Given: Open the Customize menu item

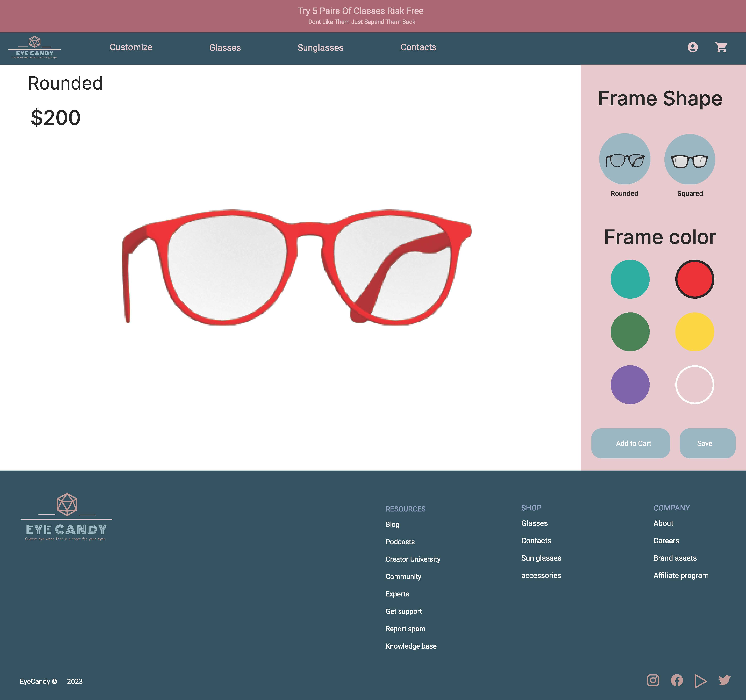Looking at the screenshot, I should coord(131,47).
